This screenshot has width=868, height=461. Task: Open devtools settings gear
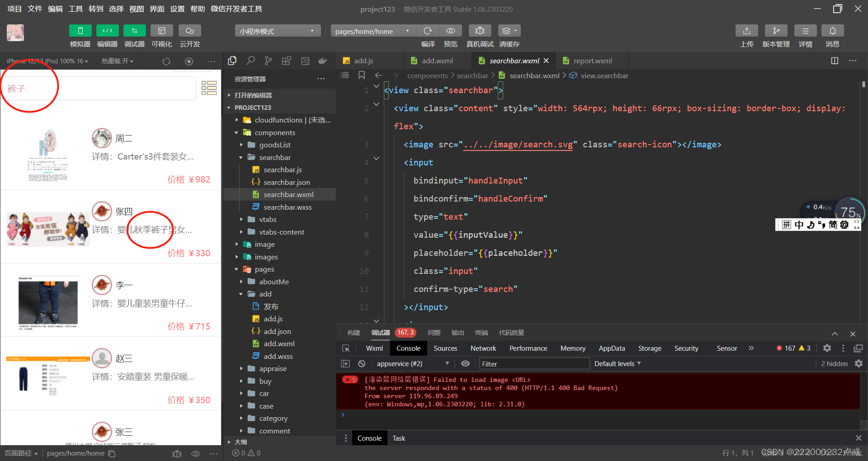(827, 348)
